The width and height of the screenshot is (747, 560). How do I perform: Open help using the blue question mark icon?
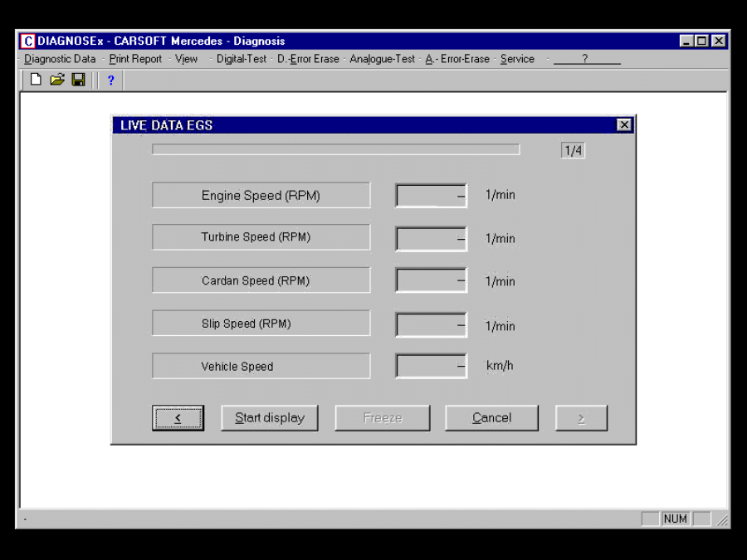[x=110, y=80]
